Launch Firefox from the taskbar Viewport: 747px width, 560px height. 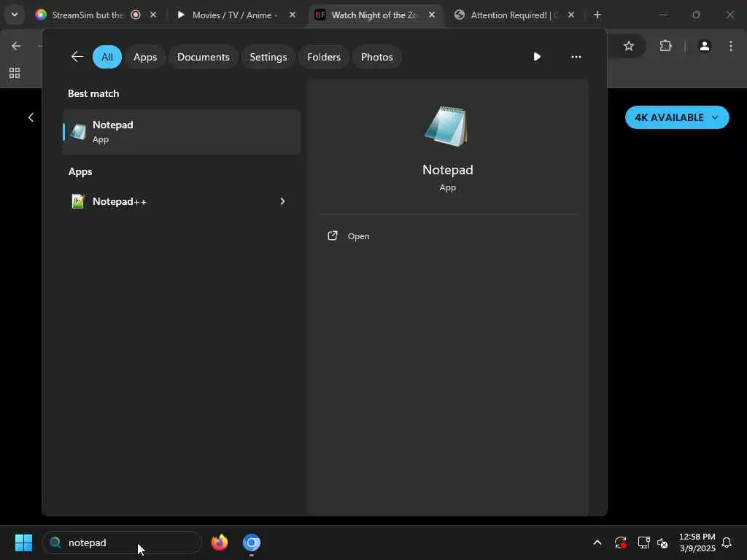tap(219, 542)
